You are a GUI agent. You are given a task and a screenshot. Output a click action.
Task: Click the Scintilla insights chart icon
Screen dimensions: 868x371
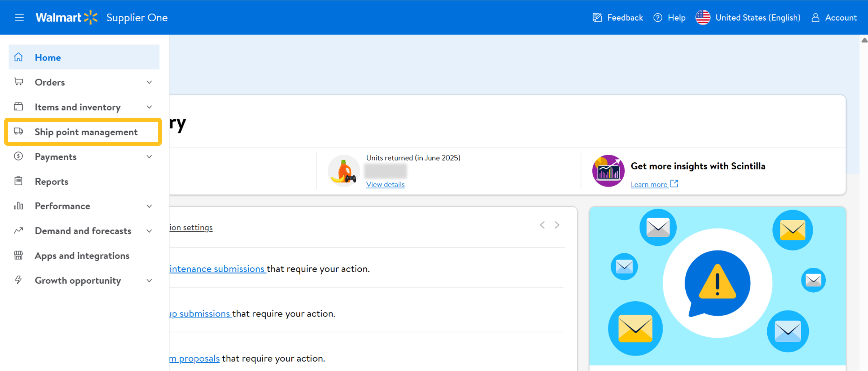[608, 171]
